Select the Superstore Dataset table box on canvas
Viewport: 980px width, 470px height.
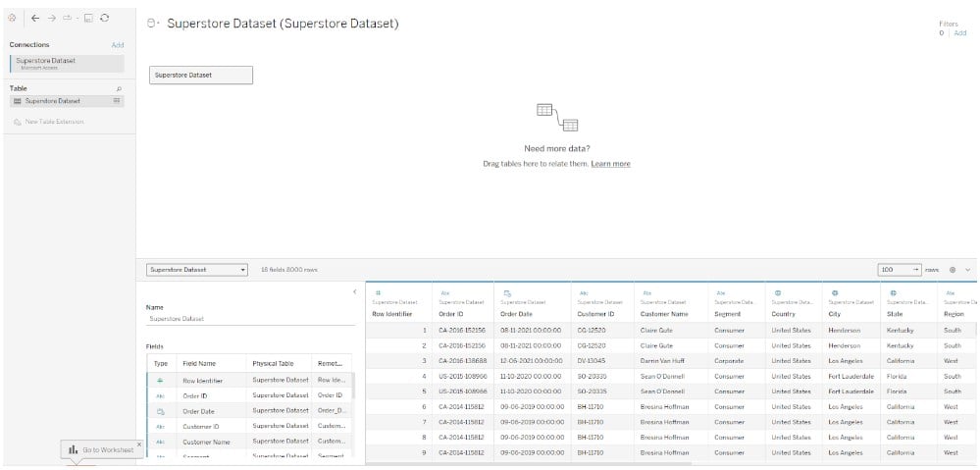(201, 75)
